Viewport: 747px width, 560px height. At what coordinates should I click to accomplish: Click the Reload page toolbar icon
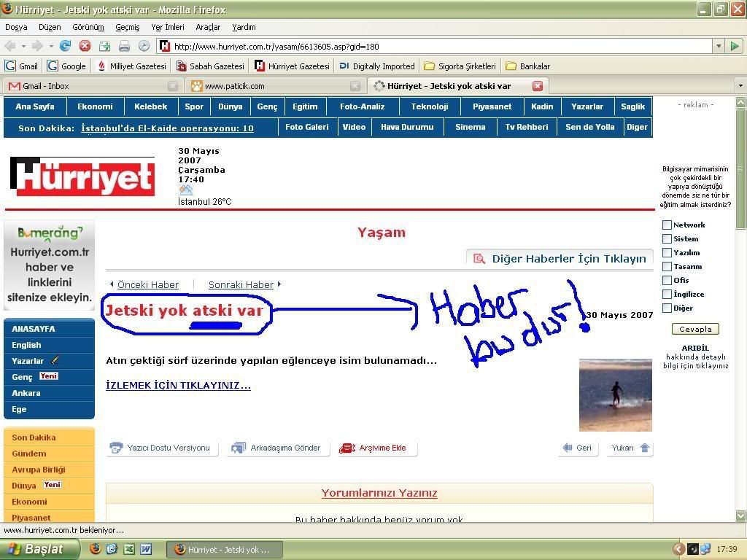point(65,46)
